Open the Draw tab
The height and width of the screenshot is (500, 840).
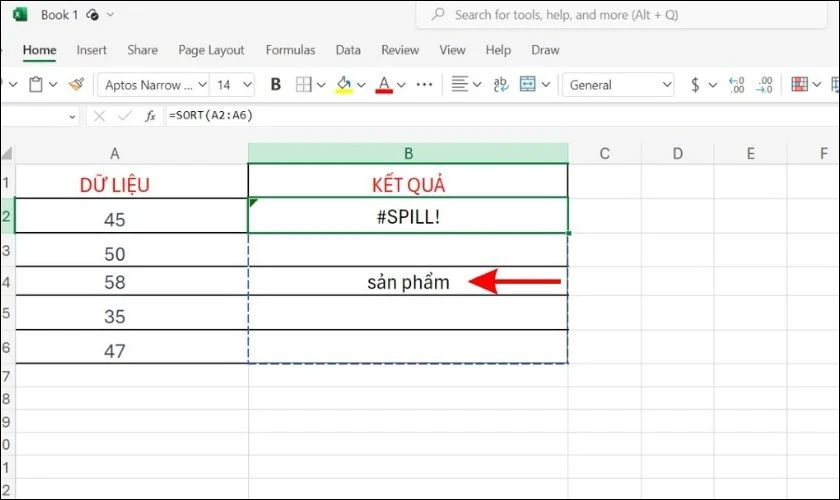545,50
